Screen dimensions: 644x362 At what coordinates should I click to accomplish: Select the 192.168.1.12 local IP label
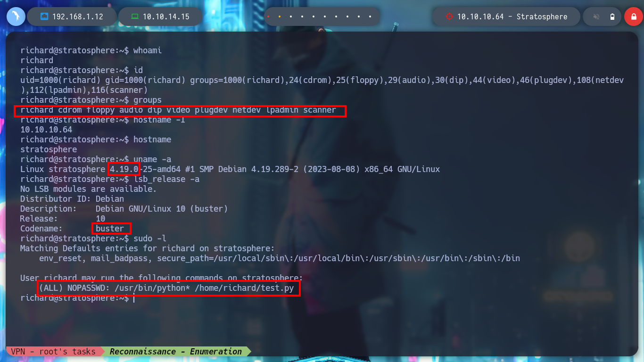(x=78, y=16)
